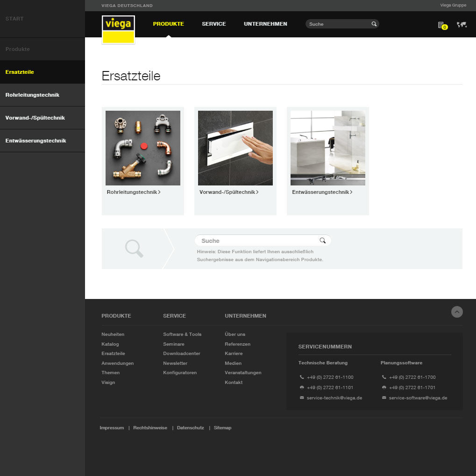This screenshot has width=476, height=476.
Task: Open the UNTERNEHMEN main menu
Action: (265, 24)
